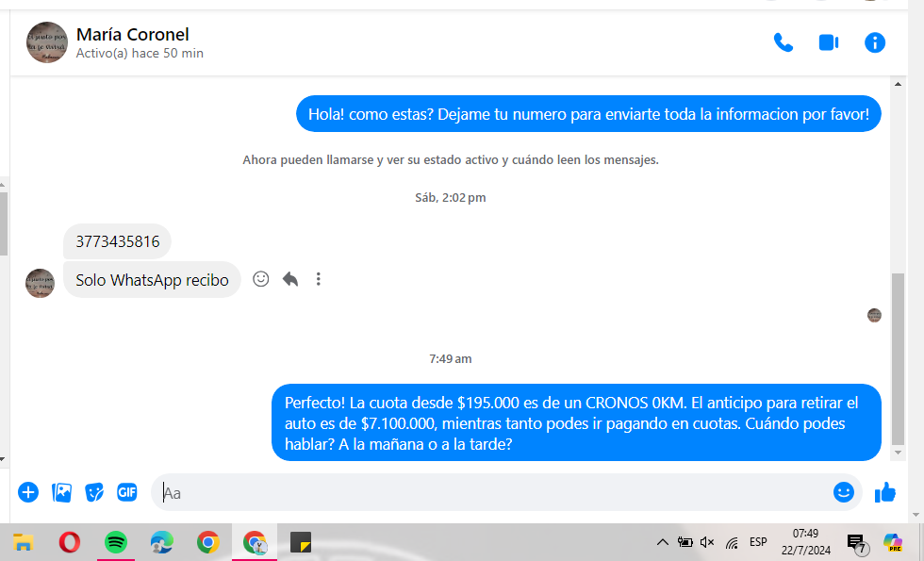
Task: Click the 3773435816 phone number message
Action: 118,241
